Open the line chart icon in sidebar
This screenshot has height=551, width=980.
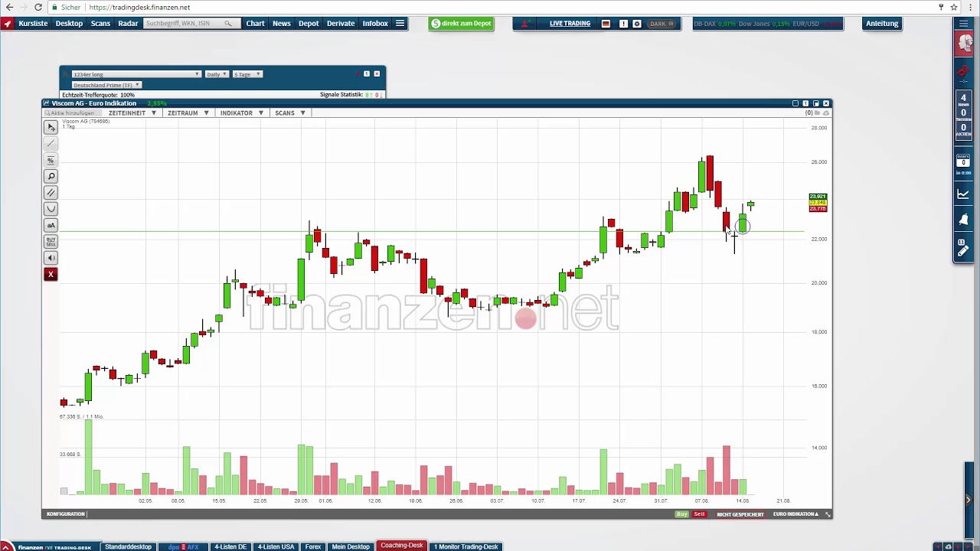pos(964,194)
